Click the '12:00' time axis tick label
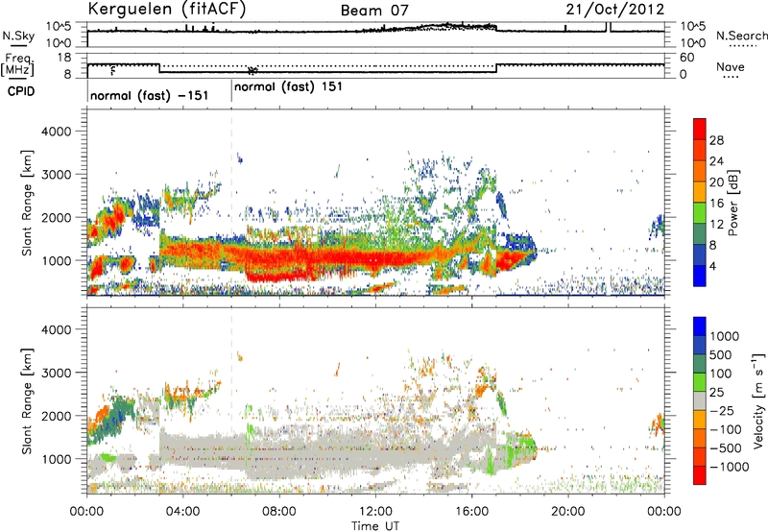Viewport: 768px width, 532px height. coord(375,512)
